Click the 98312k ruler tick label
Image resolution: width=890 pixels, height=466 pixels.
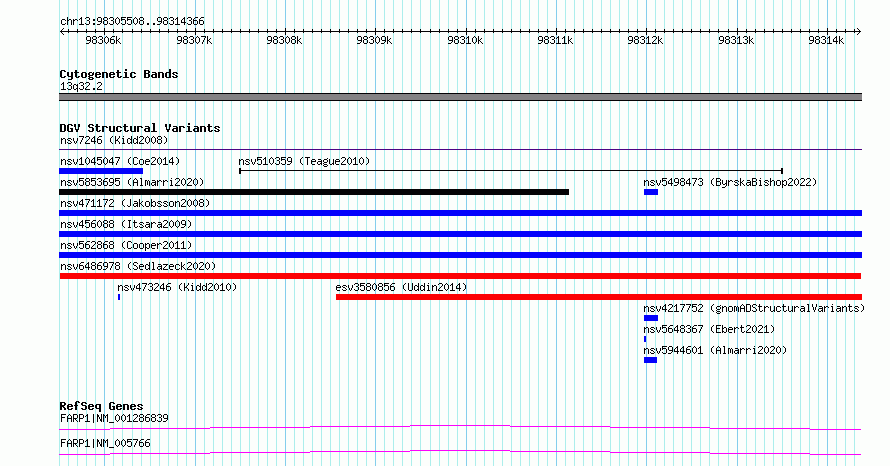(x=645, y=40)
